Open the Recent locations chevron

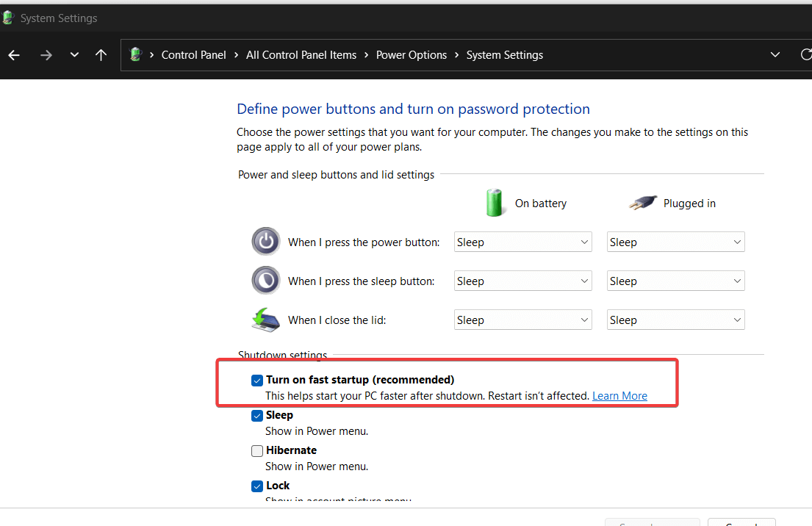(x=74, y=55)
